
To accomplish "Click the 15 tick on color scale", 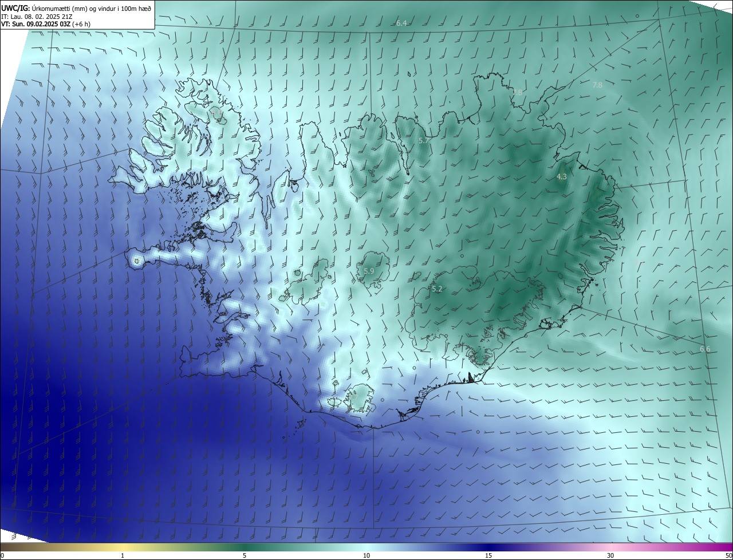I will (488, 555).
